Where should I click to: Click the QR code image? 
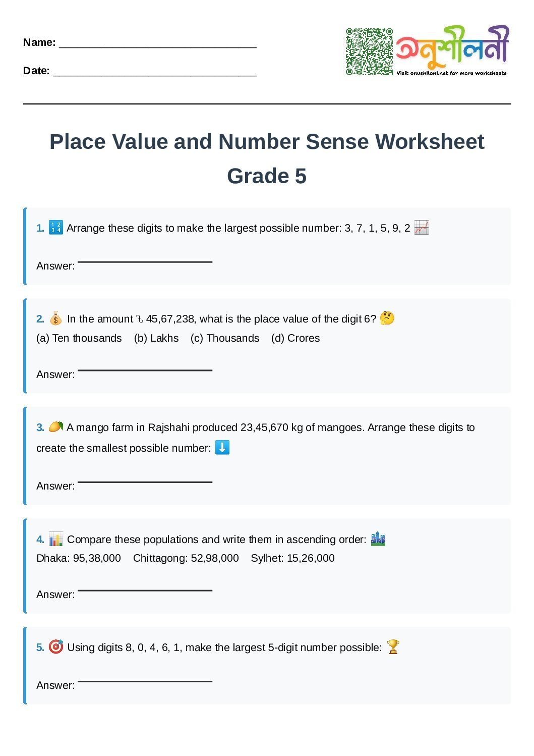click(369, 51)
